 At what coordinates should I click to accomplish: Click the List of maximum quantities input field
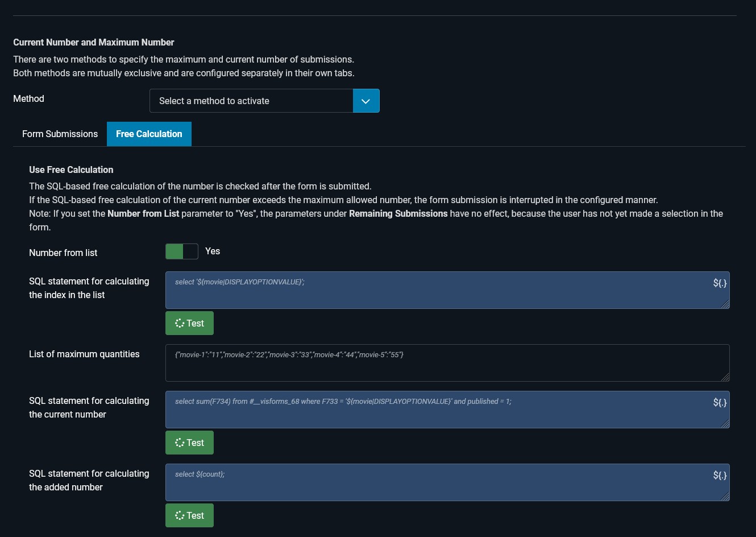point(398,362)
